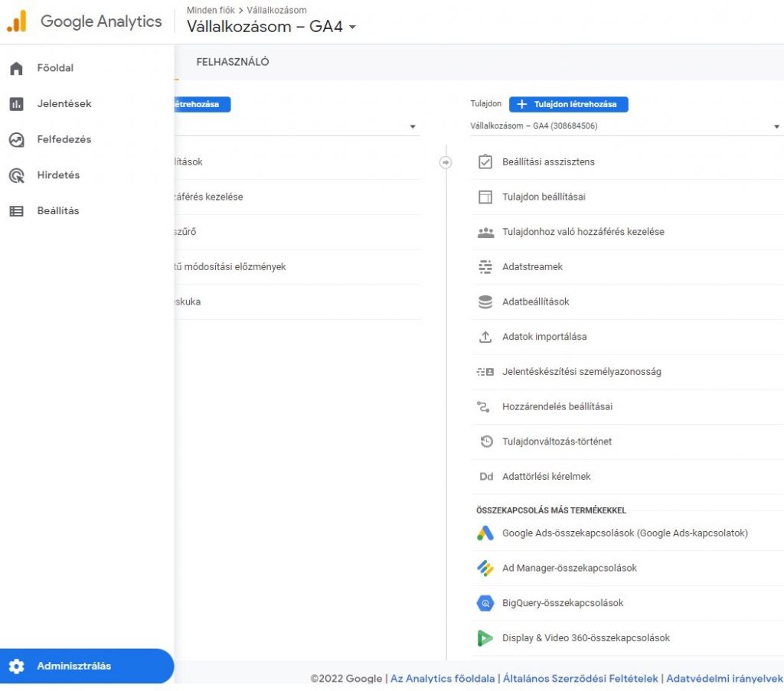
Task: Click the Adatstreamek streams icon
Action: click(485, 267)
